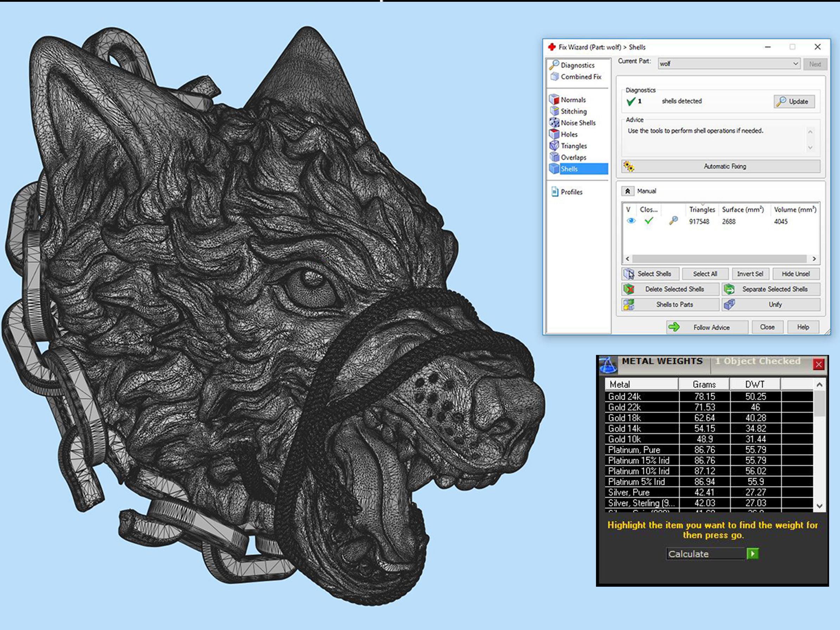Click the magnifier icon beside the shell entry

point(674,222)
